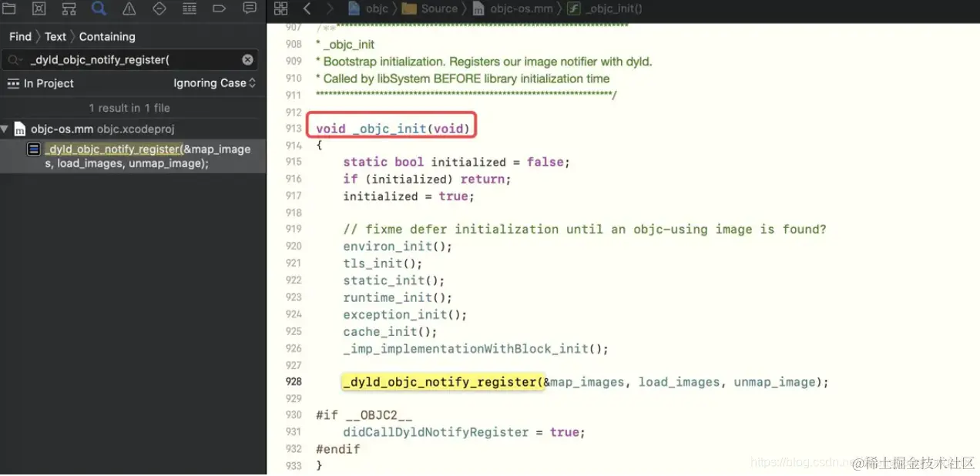Click 'environ_init();' call
Screen dimensions: 980x476
(x=398, y=246)
